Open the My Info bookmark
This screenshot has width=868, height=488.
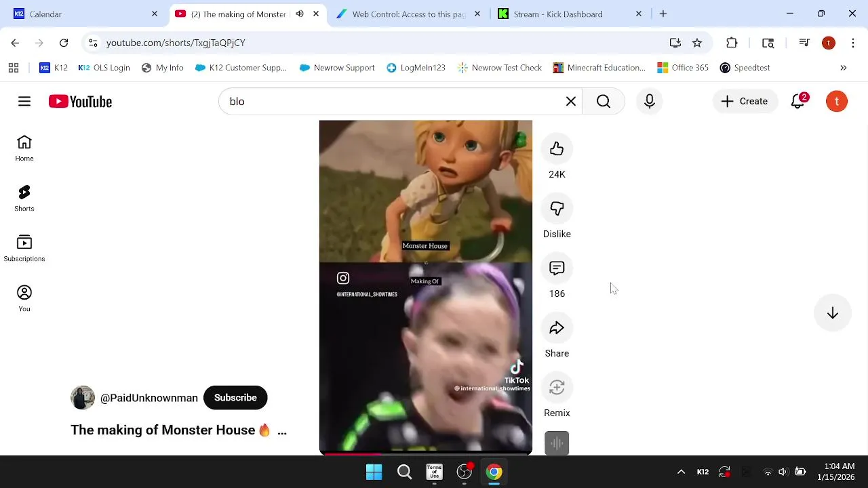point(162,68)
